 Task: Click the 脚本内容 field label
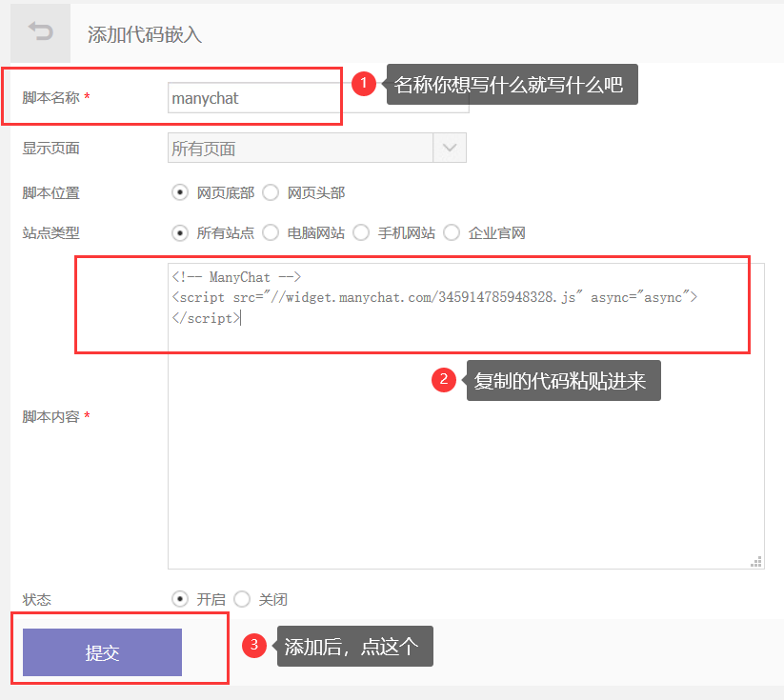coord(51,416)
